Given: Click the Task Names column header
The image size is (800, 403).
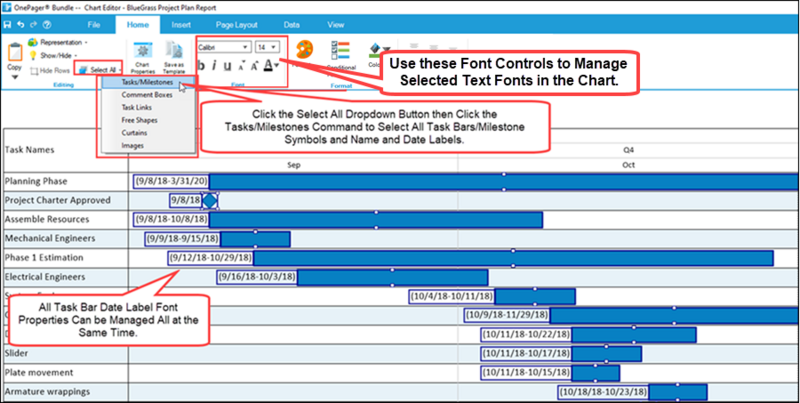Looking at the screenshot, I should click(30, 150).
